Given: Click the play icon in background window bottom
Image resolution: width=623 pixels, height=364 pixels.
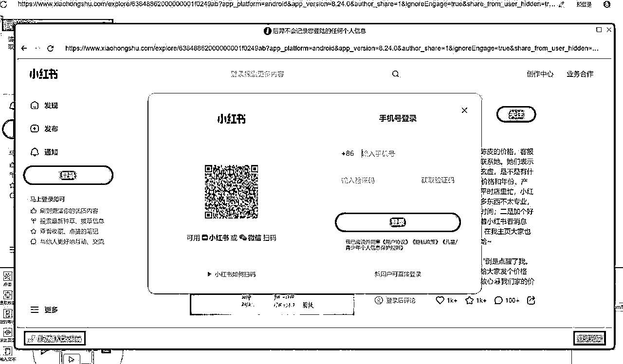Looking at the screenshot, I should [x=71, y=359].
